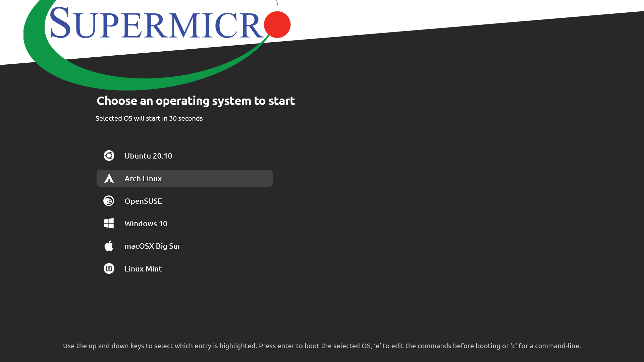Select the Ubuntu 20.10 boot entry
This screenshot has height=362, width=644.
coord(184,156)
